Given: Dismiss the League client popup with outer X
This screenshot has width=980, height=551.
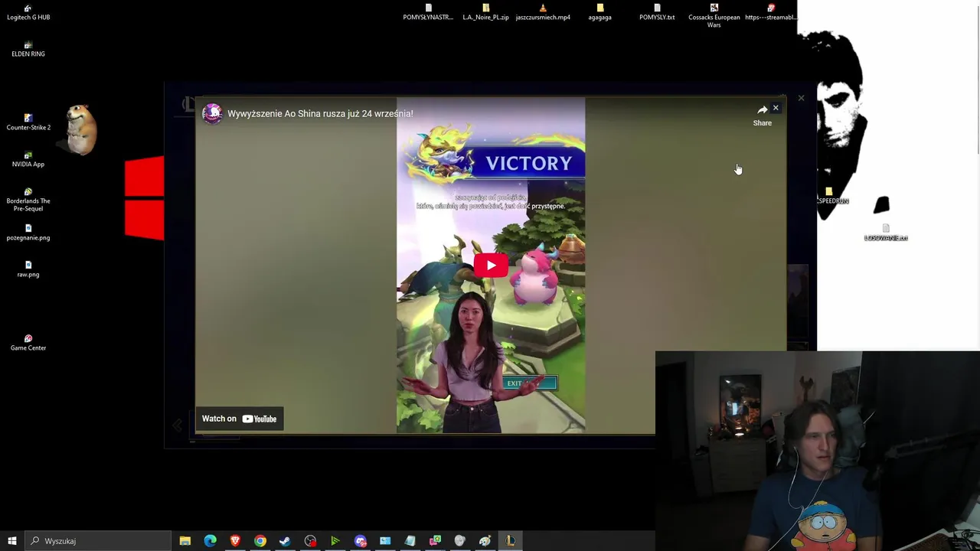Looking at the screenshot, I should (801, 98).
